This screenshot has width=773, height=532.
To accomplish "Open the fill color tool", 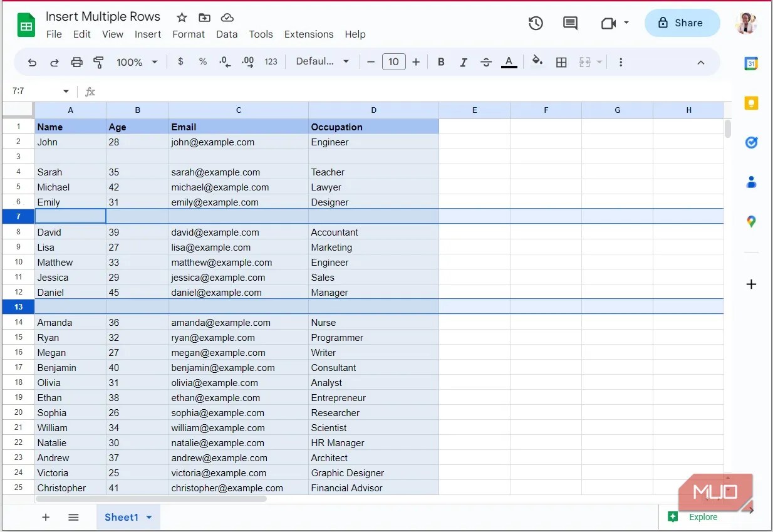I will point(537,62).
